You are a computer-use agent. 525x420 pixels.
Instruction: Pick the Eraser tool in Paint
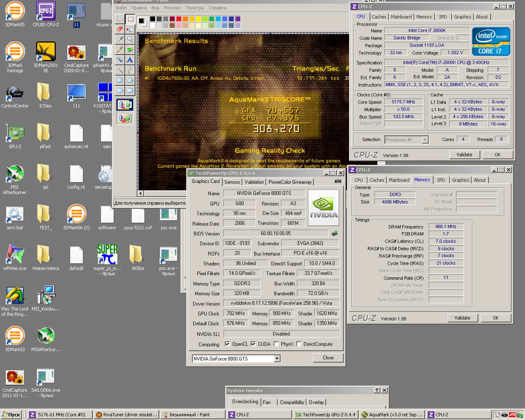(x=120, y=29)
